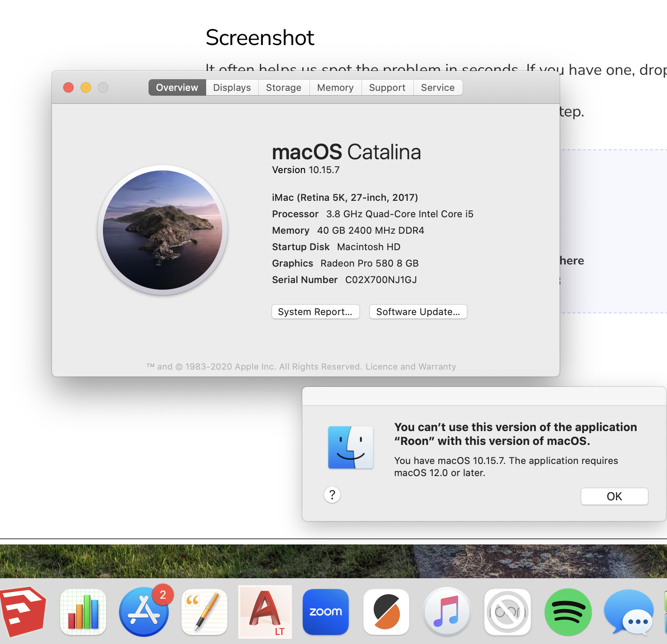The image size is (667, 644).
Task: Open the Licence and Warranty link
Action: [411, 367]
